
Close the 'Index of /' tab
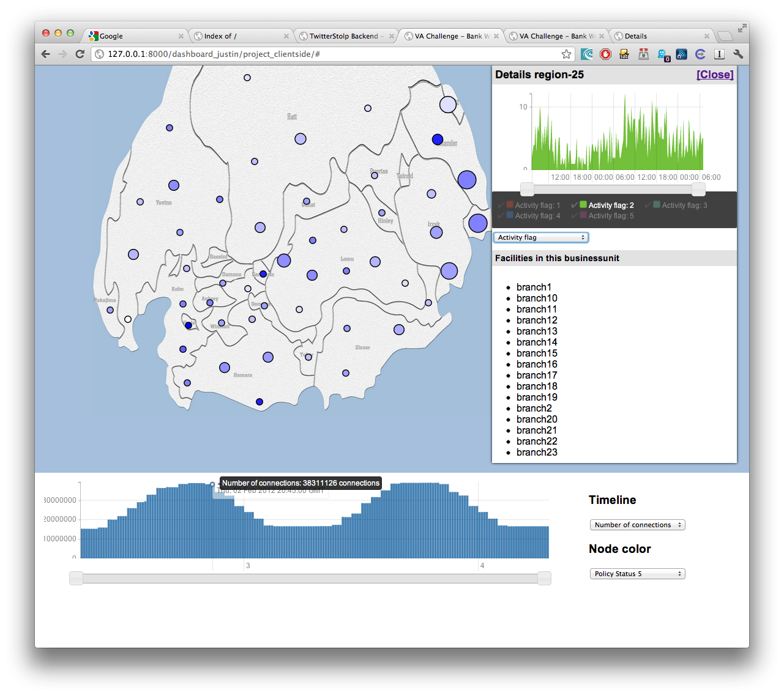(286, 36)
